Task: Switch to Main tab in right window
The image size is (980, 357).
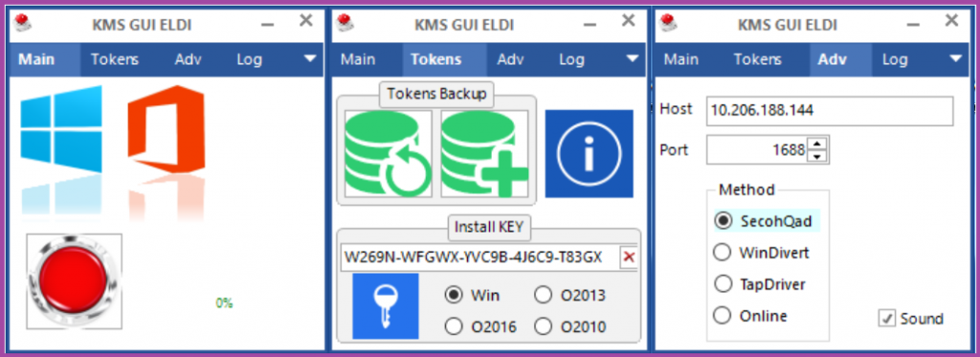Action: pyautogui.click(x=681, y=59)
